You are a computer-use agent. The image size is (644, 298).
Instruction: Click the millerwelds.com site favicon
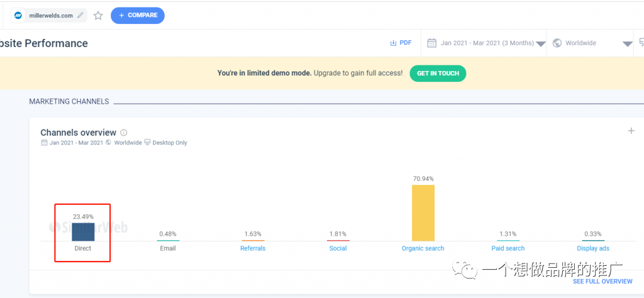tap(19, 16)
